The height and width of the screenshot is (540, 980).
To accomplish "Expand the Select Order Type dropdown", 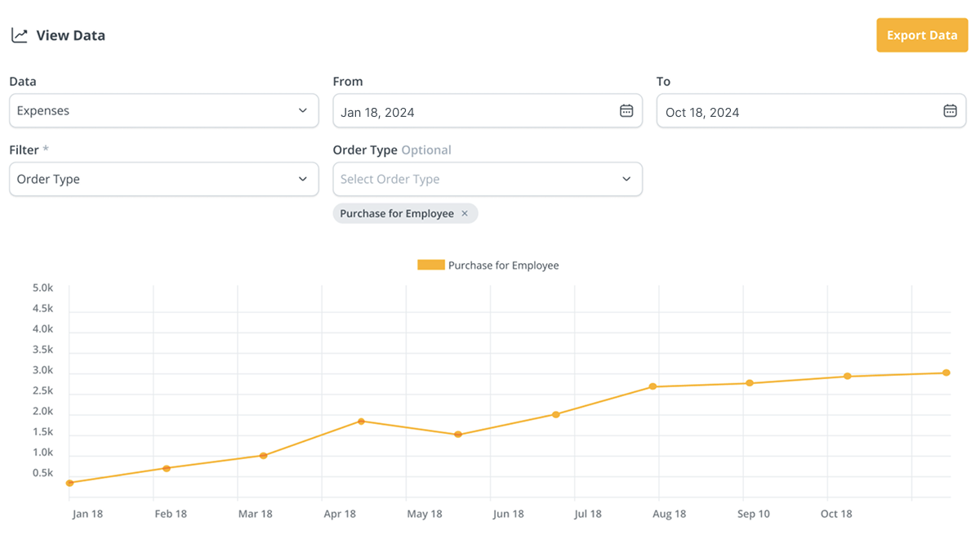I will coord(488,179).
